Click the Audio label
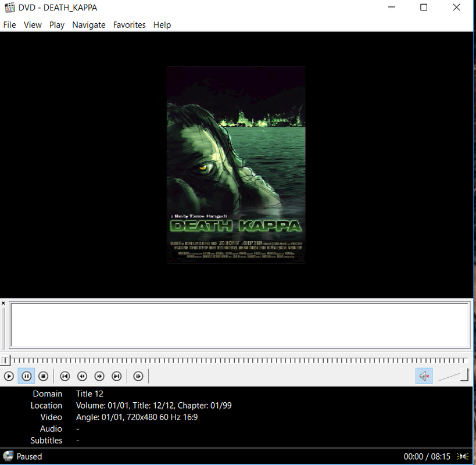 click(51, 428)
